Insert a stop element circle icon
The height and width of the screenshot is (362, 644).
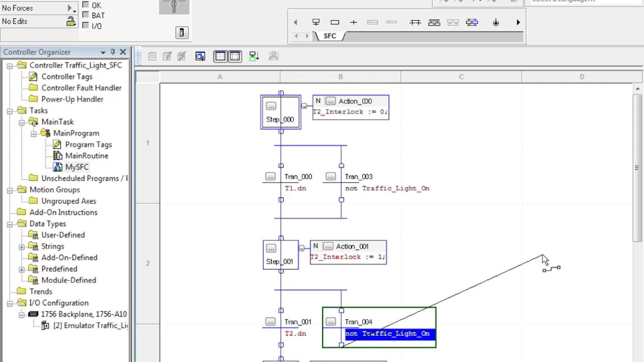(496, 22)
